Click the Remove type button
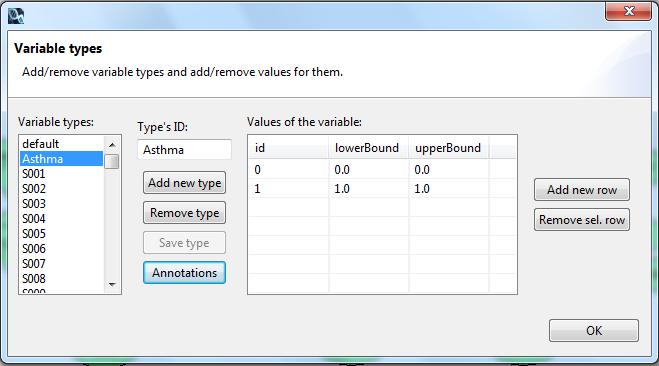This screenshot has height=366, width=659. (x=184, y=213)
